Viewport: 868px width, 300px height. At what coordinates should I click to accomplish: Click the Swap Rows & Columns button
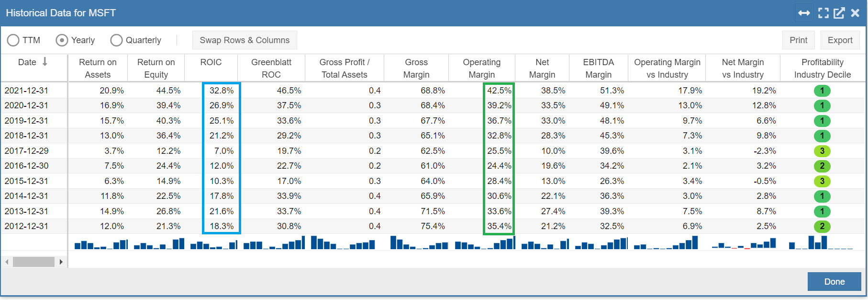(245, 40)
